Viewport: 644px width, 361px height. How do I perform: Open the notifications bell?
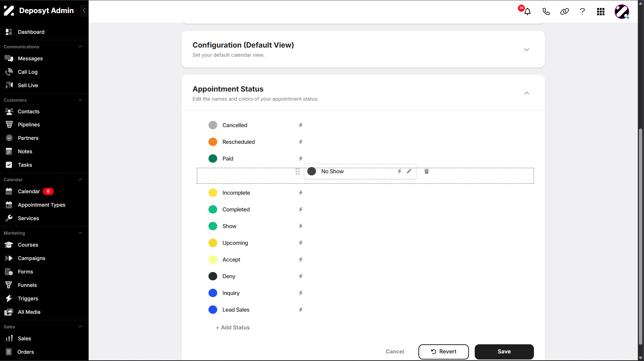[x=527, y=12]
